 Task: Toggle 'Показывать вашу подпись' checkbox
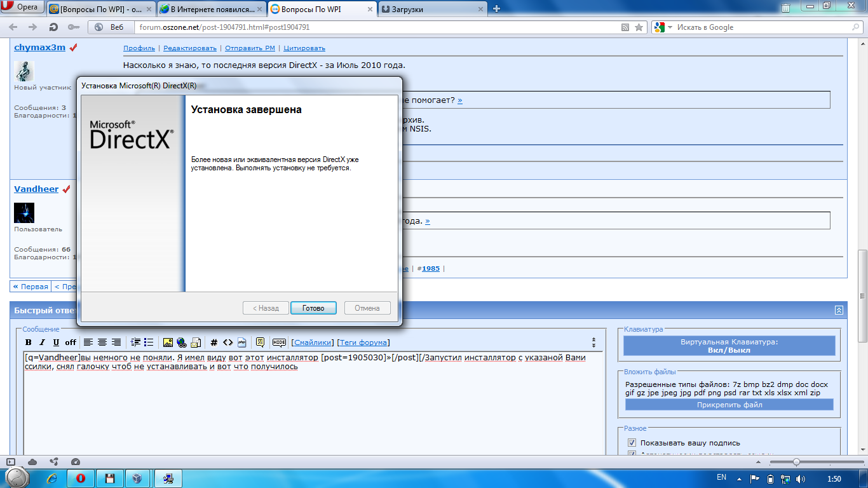click(x=632, y=443)
